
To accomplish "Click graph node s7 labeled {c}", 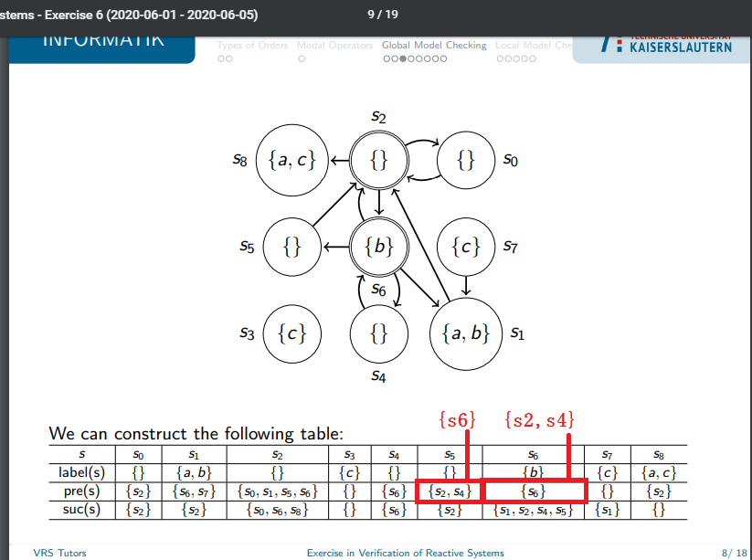I will 466,247.
